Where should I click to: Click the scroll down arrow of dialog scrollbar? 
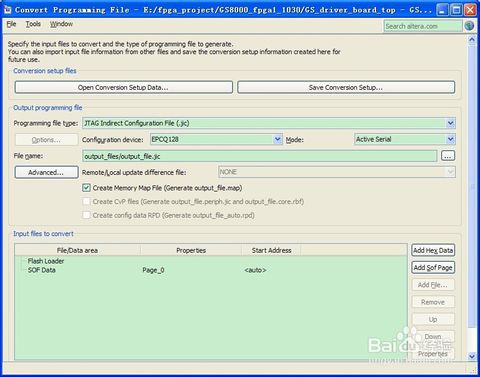(x=472, y=356)
